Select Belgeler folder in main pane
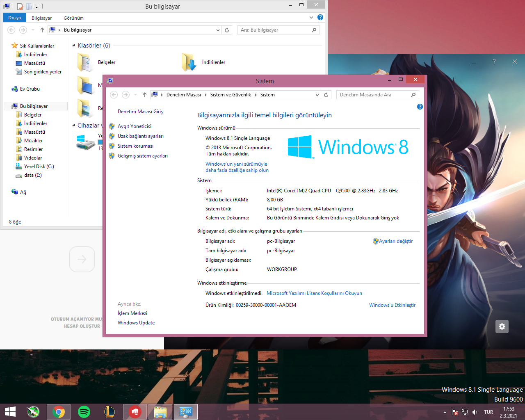525x420 pixels. pos(97,62)
